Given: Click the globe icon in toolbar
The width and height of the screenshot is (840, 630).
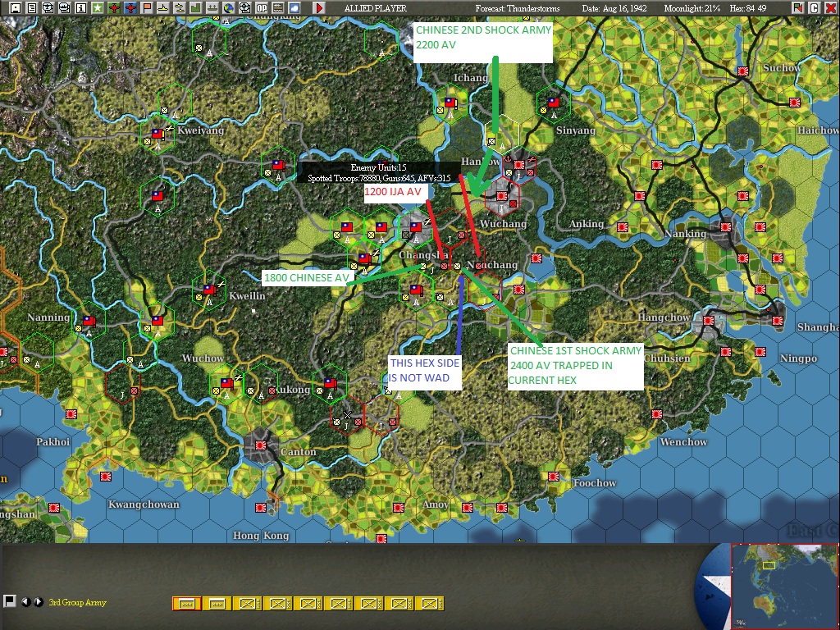Looking at the screenshot, I should click(229, 8).
